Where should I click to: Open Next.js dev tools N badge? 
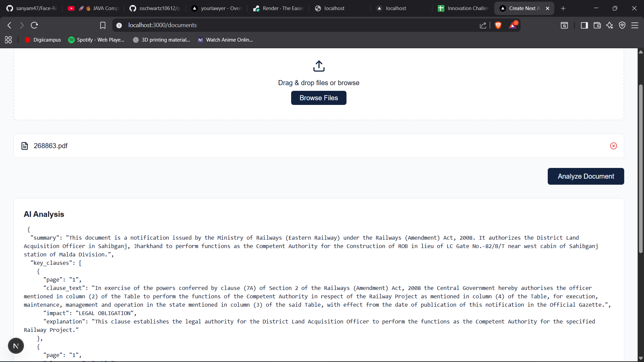point(16,346)
